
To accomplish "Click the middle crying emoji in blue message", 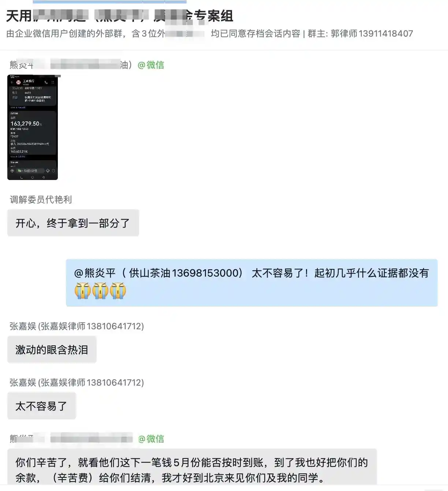I will point(100,291).
